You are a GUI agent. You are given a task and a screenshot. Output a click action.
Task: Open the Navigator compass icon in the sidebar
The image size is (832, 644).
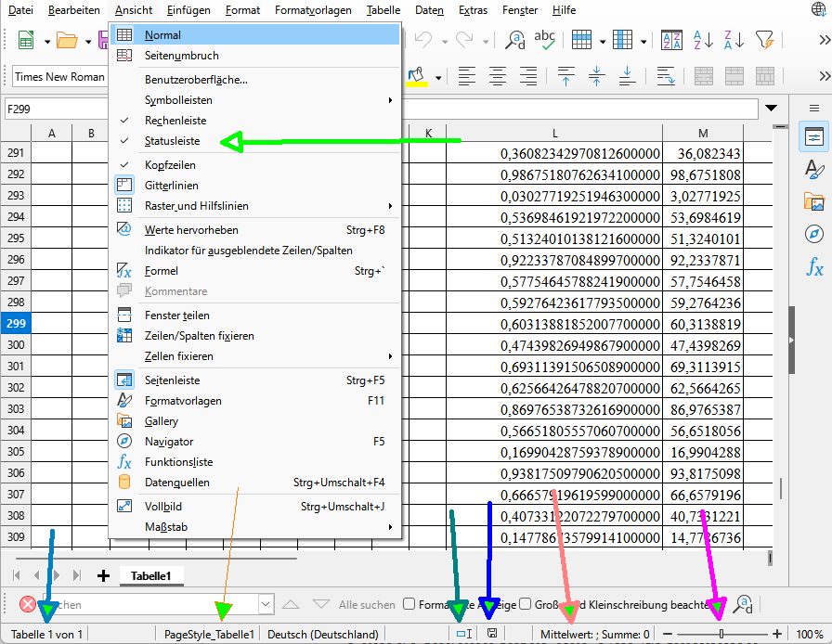click(x=814, y=234)
